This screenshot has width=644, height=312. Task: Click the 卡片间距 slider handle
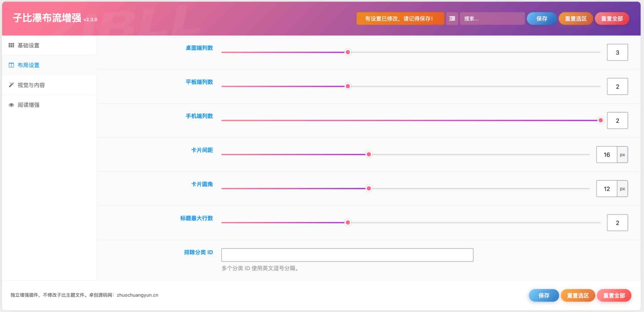tap(369, 154)
